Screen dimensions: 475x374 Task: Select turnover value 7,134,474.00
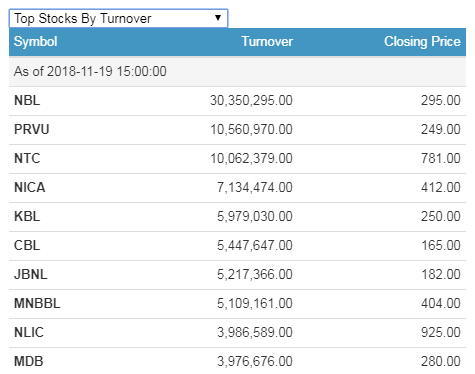click(255, 187)
